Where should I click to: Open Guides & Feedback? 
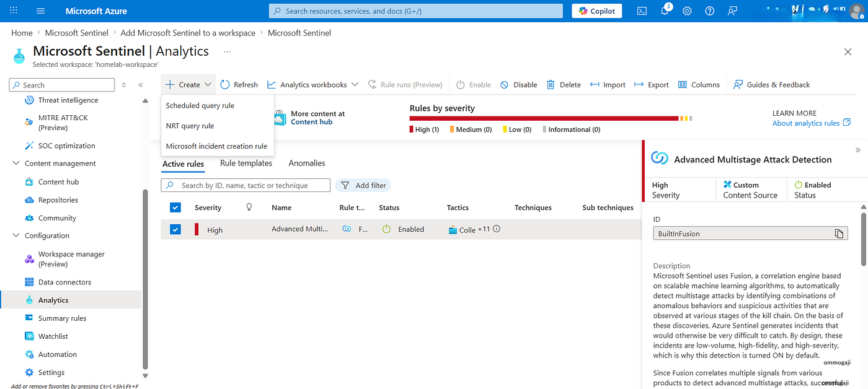(x=771, y=85)
